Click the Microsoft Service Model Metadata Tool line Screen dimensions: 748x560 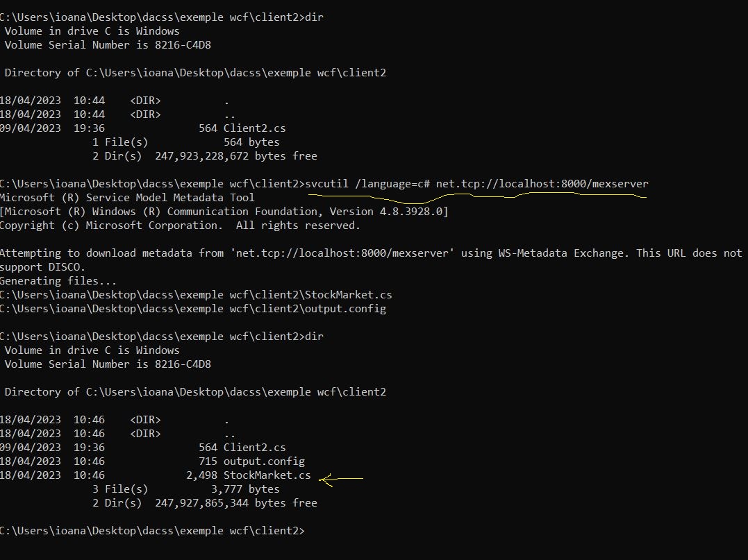(127, 198)
